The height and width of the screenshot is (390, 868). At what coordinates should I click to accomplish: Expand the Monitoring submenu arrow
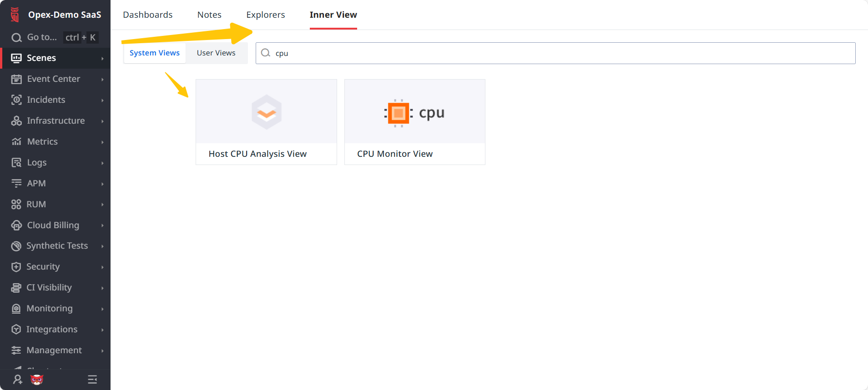coord(102,309)
